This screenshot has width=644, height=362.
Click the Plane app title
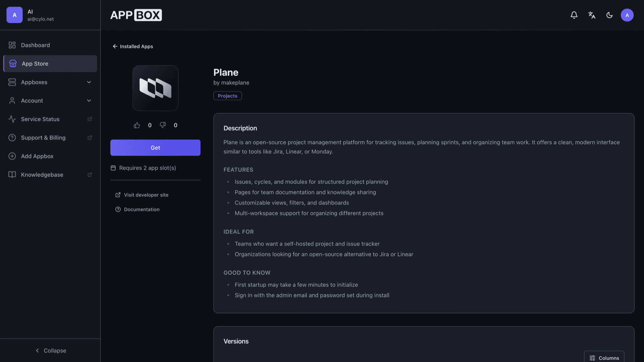(226, 72)
